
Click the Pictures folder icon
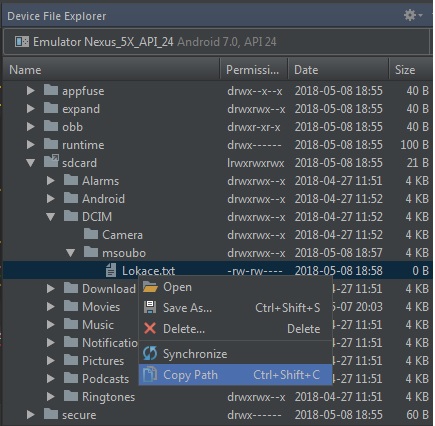71,360
